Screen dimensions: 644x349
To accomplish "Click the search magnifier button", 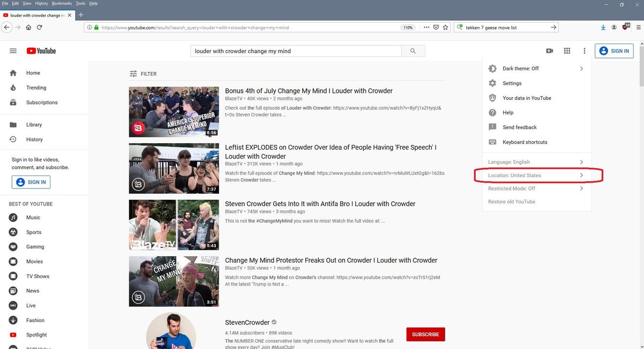I will (x=413, y=51).
